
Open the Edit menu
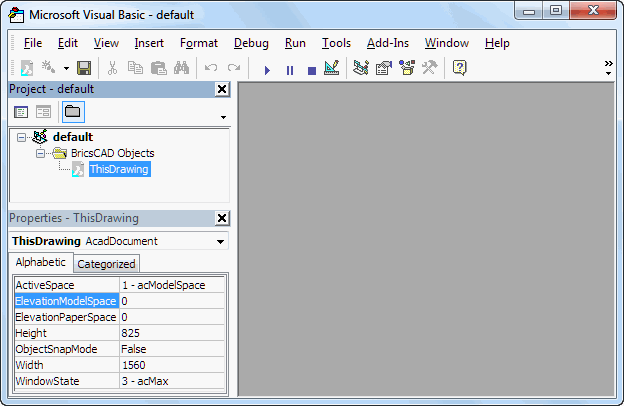[x=68, y=43]
